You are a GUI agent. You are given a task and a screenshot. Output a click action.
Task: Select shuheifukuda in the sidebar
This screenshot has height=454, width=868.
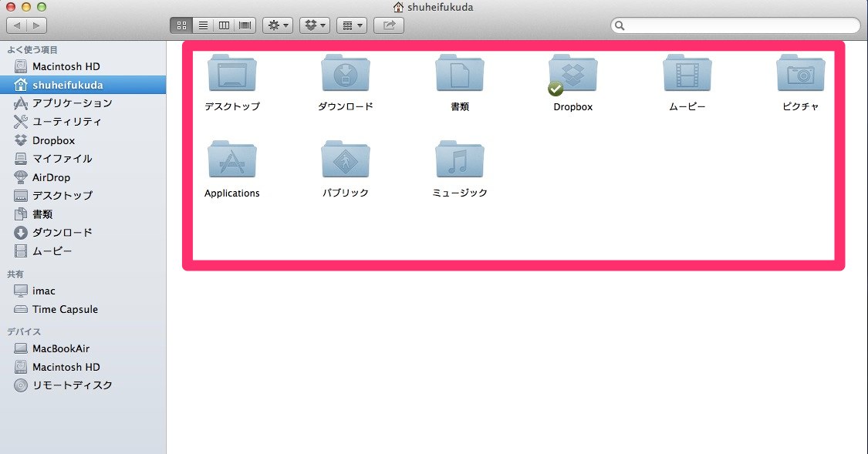pyautogui.click(x=83, y=85)
